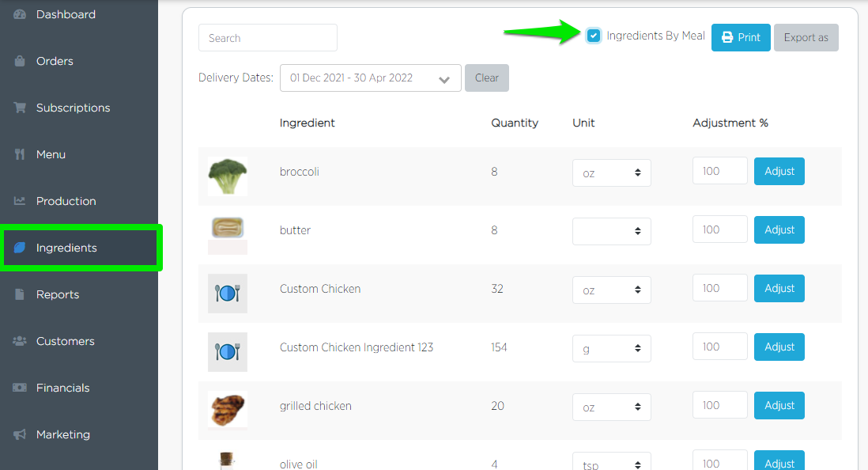Click the Marketing megaphone icon
The height and width of the screenshot is (470, 868).
(x=20, y=434)
